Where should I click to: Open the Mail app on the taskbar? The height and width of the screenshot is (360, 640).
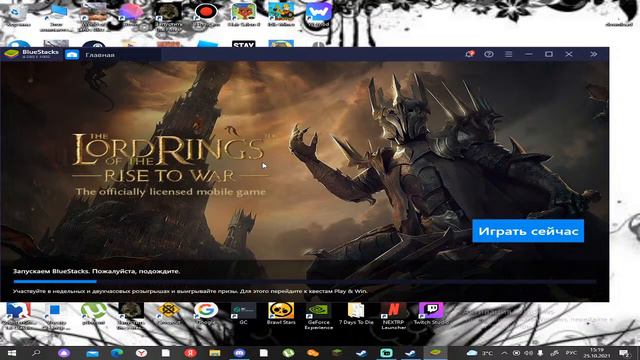tap(92, 353)
